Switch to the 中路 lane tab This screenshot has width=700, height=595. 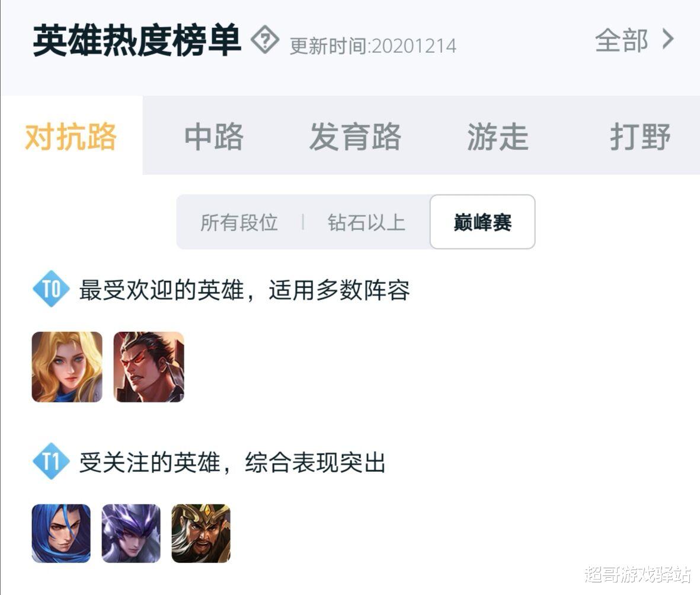(x=214, y=136)
